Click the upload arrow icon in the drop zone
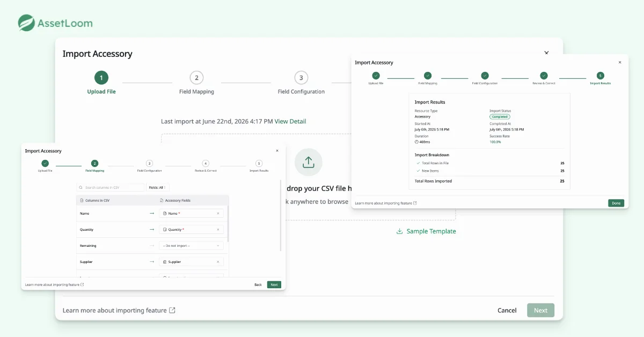The width and height of the screenshot is (644, 337). pos(309,162)
